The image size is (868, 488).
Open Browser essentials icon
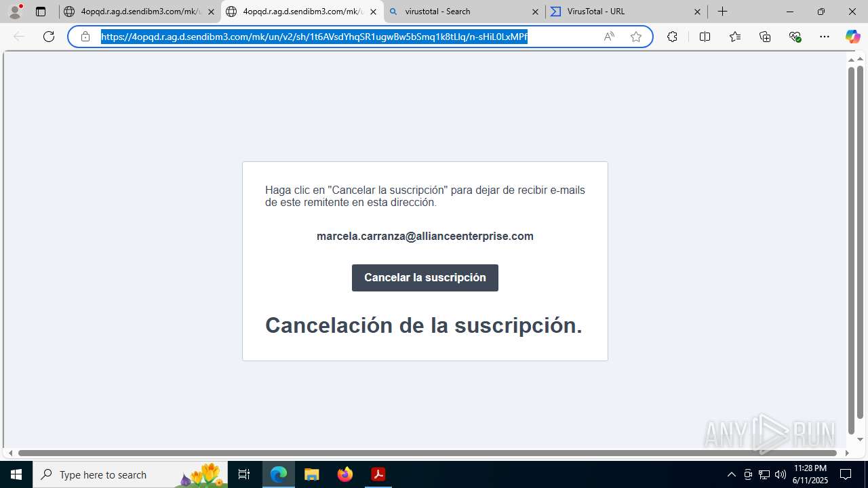(x=795, y=37)
